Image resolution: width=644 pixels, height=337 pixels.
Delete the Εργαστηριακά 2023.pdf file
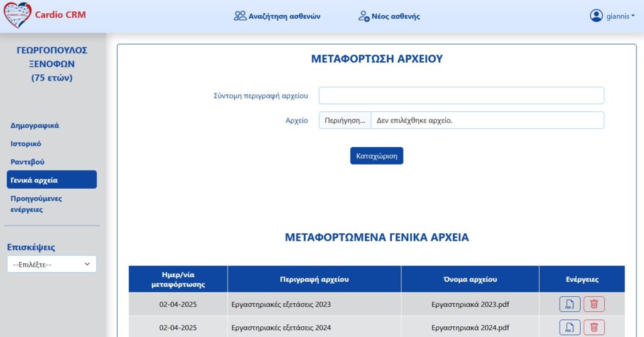point(594,304)
